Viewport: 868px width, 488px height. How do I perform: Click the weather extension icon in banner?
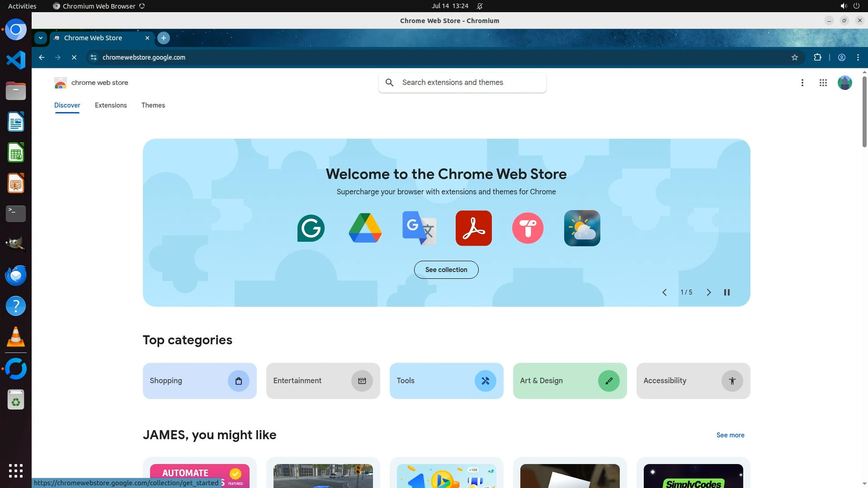coord(582,228)
